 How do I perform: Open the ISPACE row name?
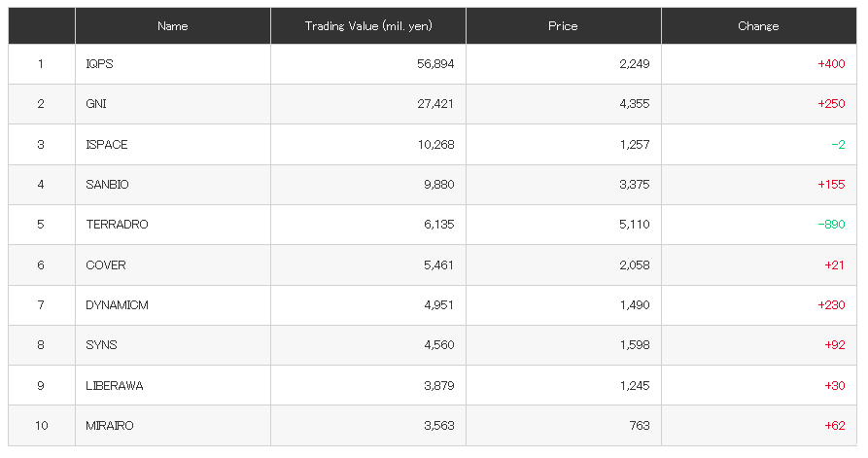[x=107, y=145]
